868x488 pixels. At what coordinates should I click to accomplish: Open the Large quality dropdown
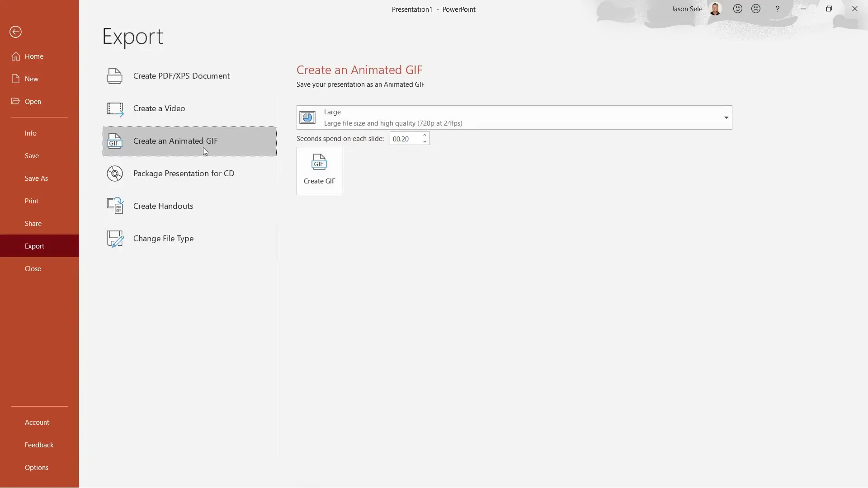point(514,117)
